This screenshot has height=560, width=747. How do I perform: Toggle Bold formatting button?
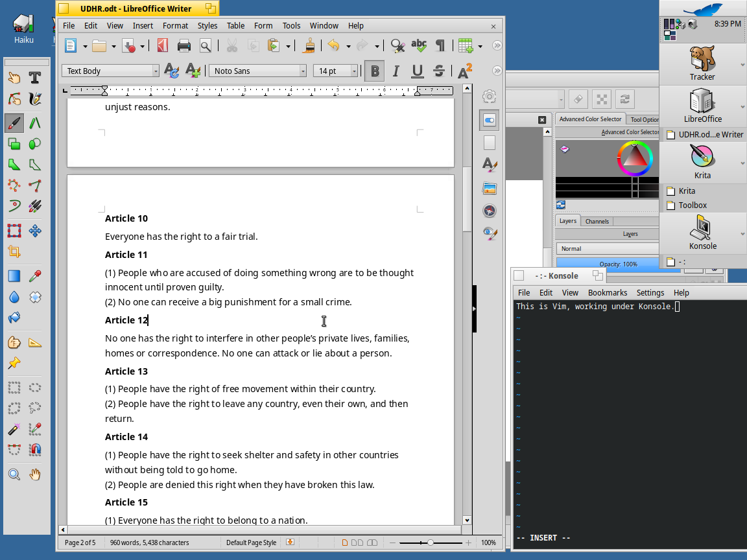click(374, 71)
